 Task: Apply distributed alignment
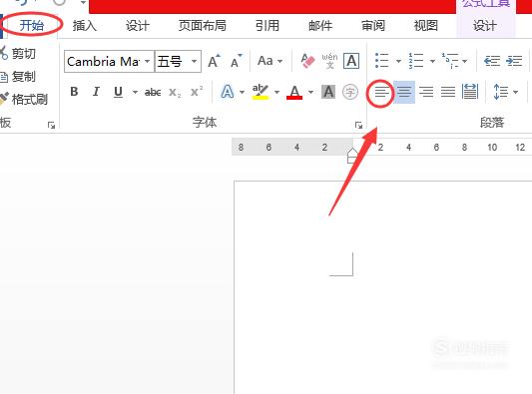pos(470,92)
